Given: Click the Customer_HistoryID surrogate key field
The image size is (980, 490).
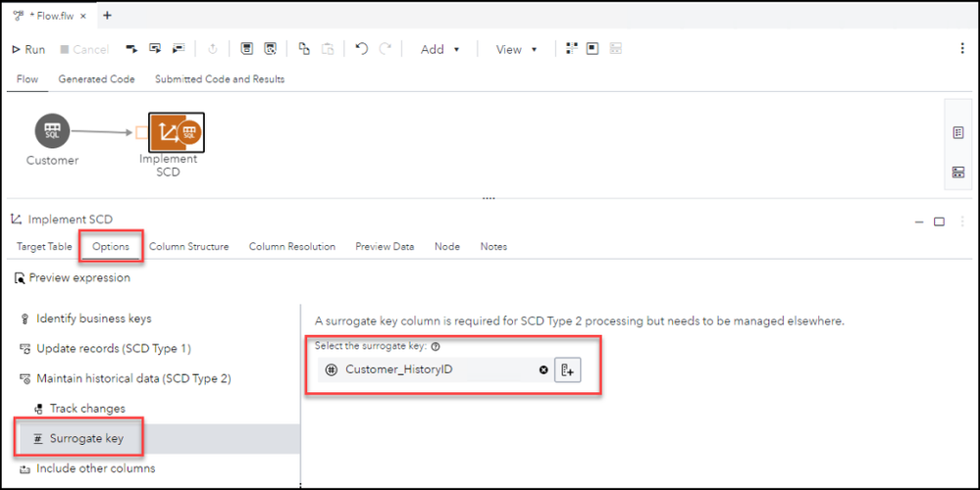Looking at the screenshot, I should tap(435, 370).
